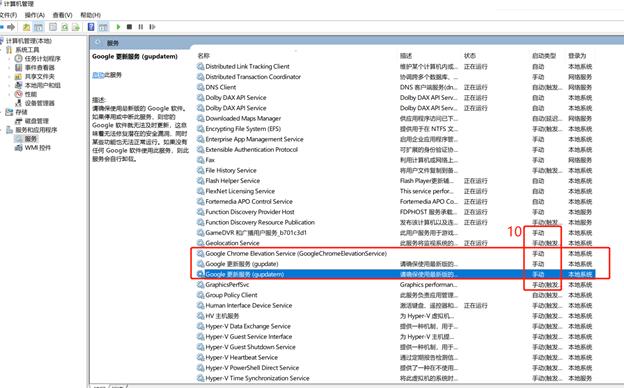Toggle the action pane toolbar icon
This screenshot has height=388, width=624.
point(103,27)
